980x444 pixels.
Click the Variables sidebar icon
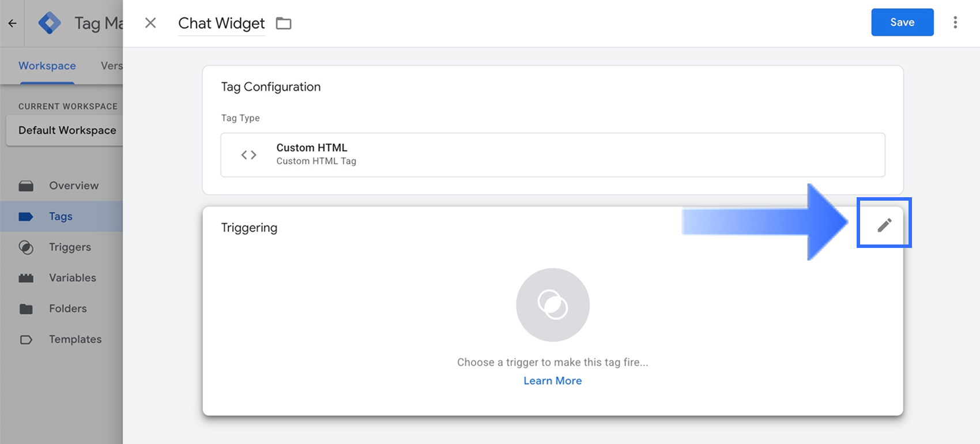pyautogui.click(x=26, y=278)
